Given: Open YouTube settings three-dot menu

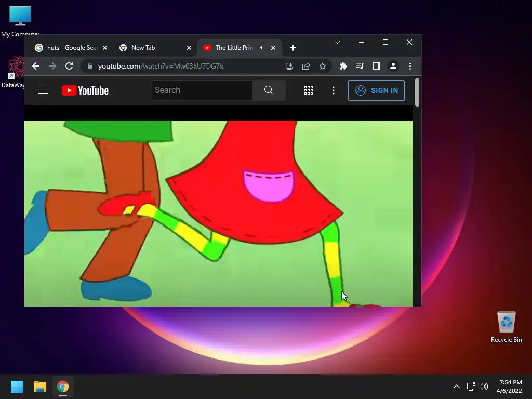Looking at the screenshot, I should click(x=334, y=90).
